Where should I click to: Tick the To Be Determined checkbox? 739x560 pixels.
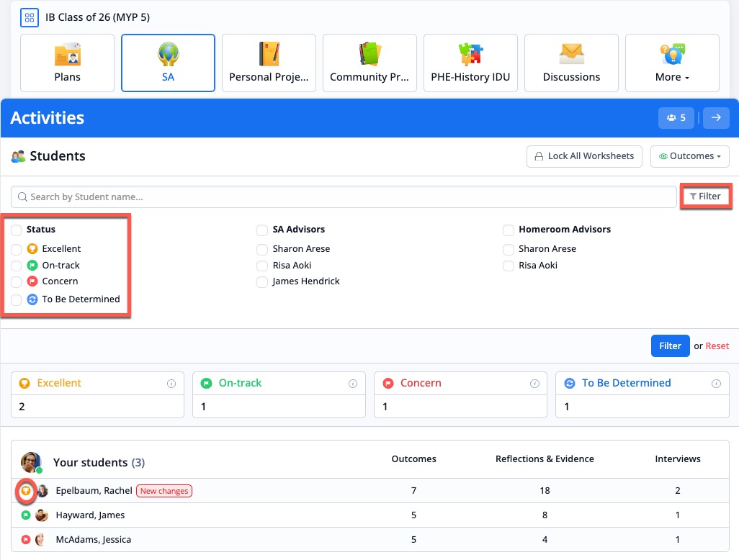(x=16, y=299)
